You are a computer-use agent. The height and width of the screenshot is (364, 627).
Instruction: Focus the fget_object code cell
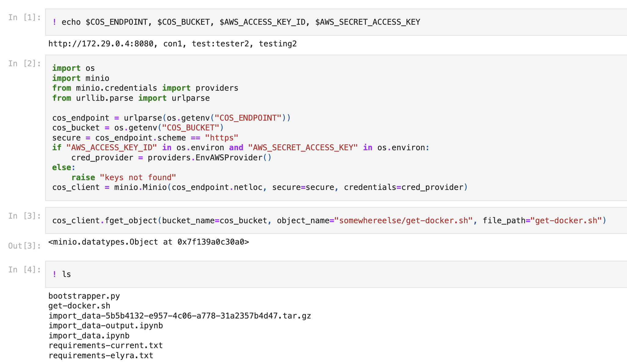pyautogui.click(x=329, y=220)
